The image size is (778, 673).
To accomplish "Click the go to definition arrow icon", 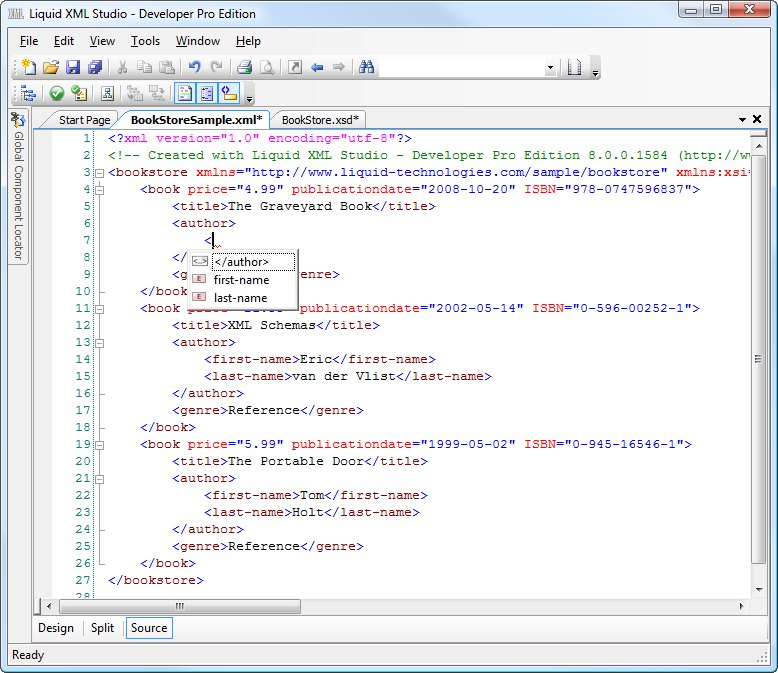I will tap(295, 67).
